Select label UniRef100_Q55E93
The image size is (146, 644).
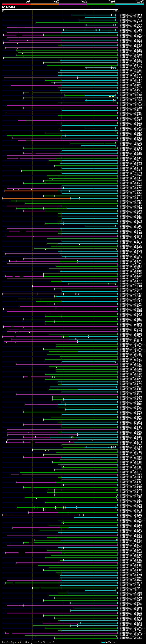pyautogui.click(x=131, y=75)
